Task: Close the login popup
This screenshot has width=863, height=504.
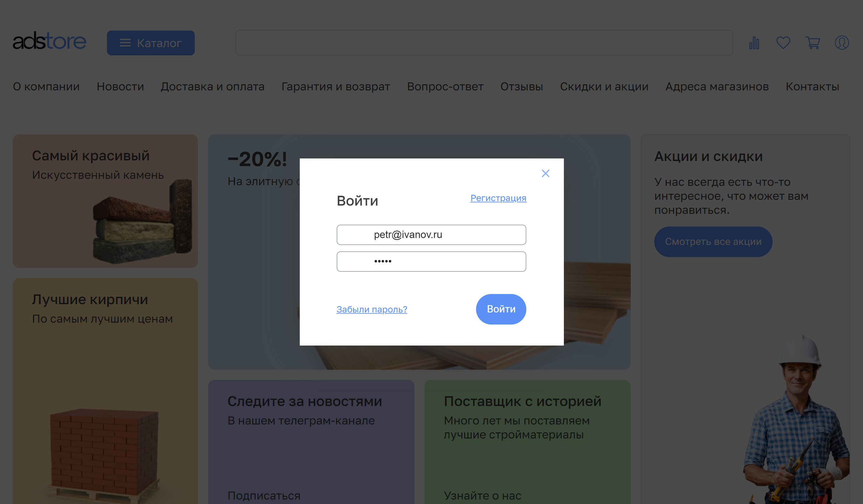Action: tap(545, 173)
